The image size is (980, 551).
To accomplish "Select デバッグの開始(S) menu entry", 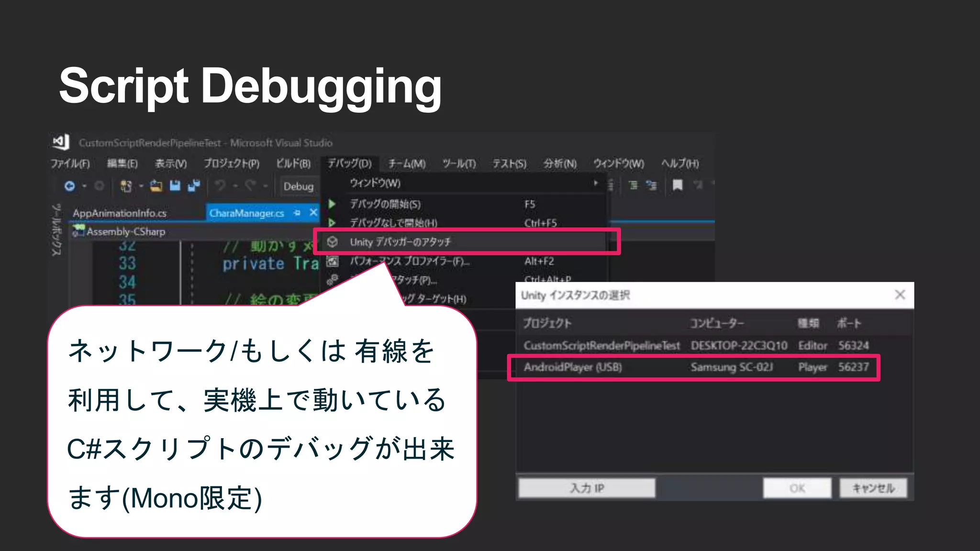I will 464,204.
